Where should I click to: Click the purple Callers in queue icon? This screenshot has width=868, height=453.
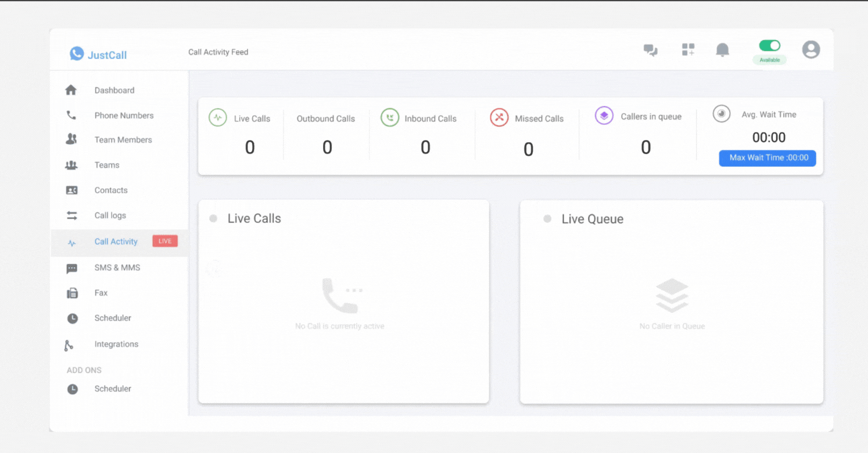(604, 116)
